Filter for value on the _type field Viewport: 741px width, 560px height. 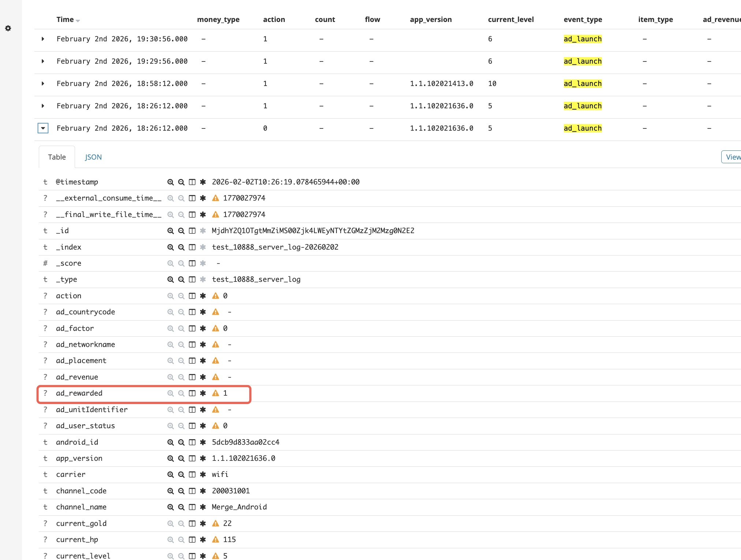[x=170, y=279]
